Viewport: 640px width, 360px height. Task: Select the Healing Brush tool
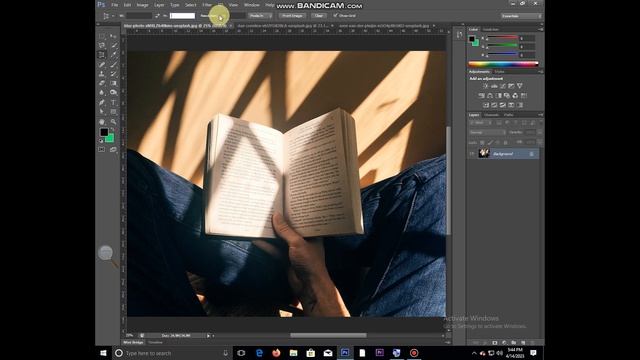pyautogui.click(x=101, y=64)
